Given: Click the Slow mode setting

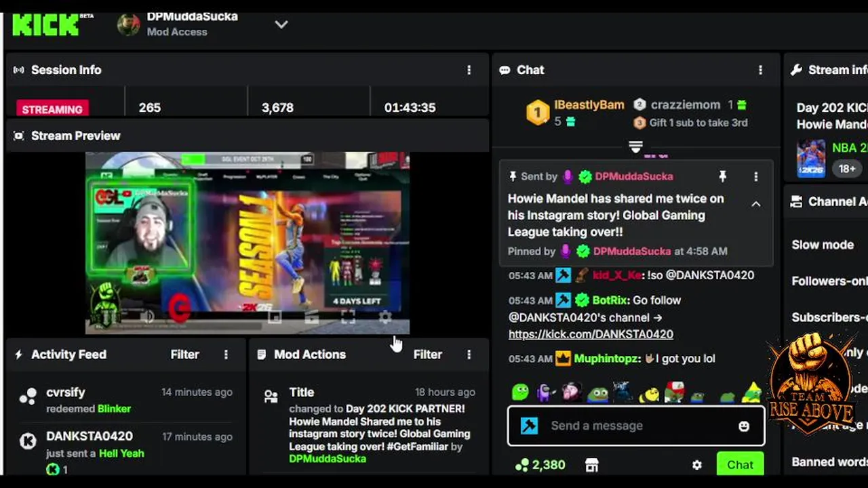Looking at the screenshot, I should click(823, 245).
